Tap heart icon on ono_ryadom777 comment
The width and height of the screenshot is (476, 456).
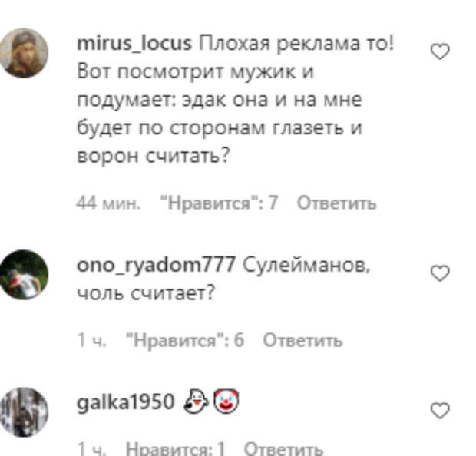click(x=440, y=273)
